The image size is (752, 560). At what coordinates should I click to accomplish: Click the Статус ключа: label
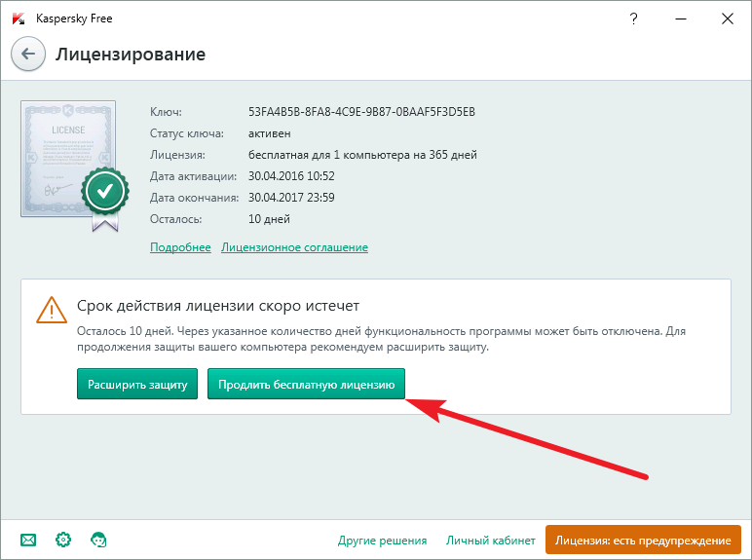[x=187, y=133]
